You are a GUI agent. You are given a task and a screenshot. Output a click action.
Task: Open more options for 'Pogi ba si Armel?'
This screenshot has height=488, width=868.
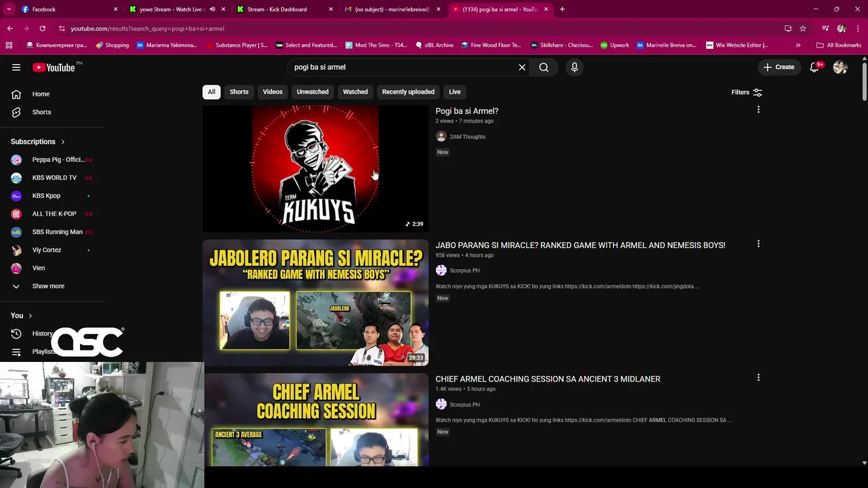click(758, 110)
